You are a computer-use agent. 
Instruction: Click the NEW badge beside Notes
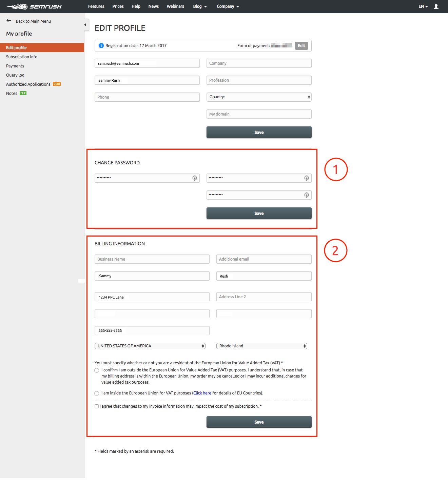coord(23,93)
